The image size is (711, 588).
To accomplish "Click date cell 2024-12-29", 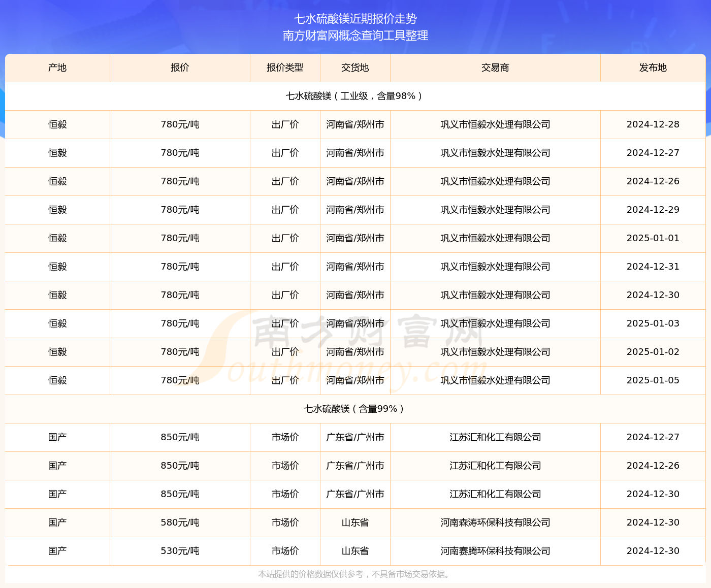I will click(653, 210).
